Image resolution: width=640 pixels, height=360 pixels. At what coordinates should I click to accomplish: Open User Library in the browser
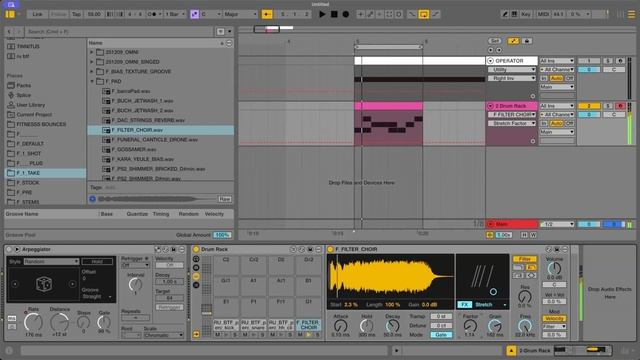pyautogui.click(x=31, y=105)
